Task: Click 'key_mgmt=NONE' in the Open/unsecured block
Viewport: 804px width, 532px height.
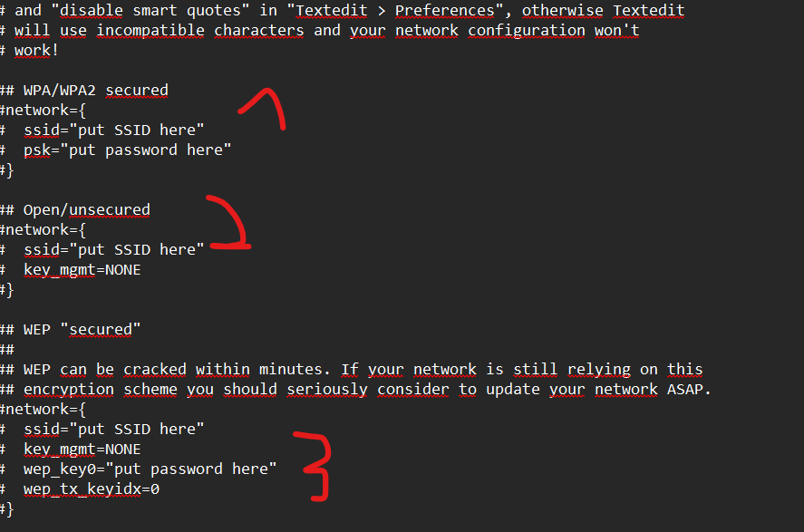Action: coord(82,270)
